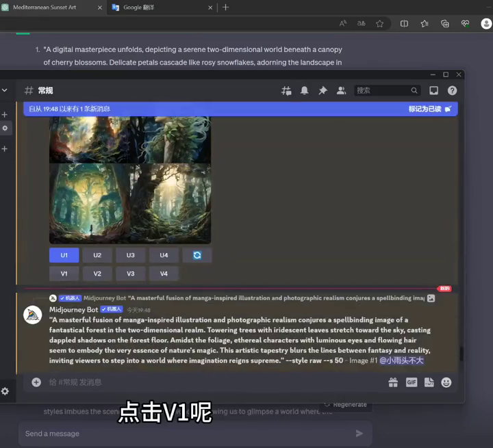The image size is (493, 448).
Task: Toggle the browser split screen icon
Action: click(x=404, y=23)
